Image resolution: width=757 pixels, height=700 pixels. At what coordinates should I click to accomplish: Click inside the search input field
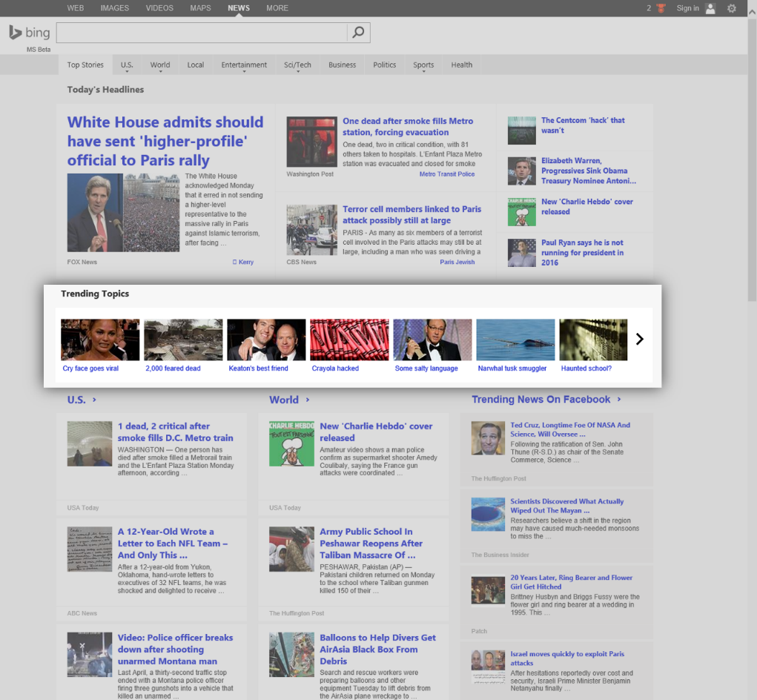[x=200, y=33]
